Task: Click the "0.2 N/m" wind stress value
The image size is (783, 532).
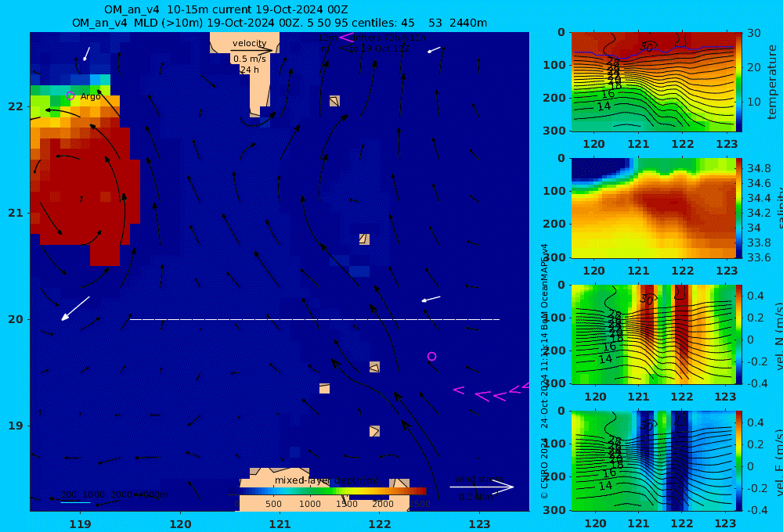Action: click(476, 497)
